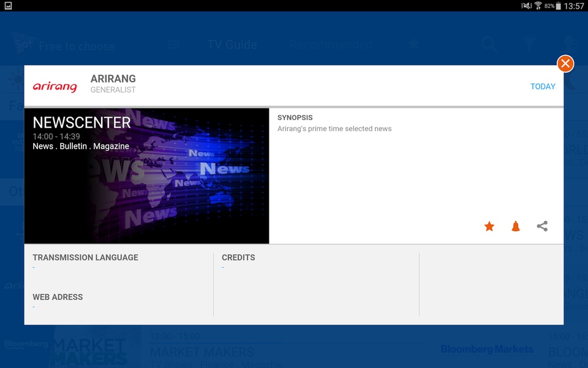Image resolution: width=588 pixels, height=368 pixels.
Task: Select the TODAY link
Action: [x=543, y=86]
